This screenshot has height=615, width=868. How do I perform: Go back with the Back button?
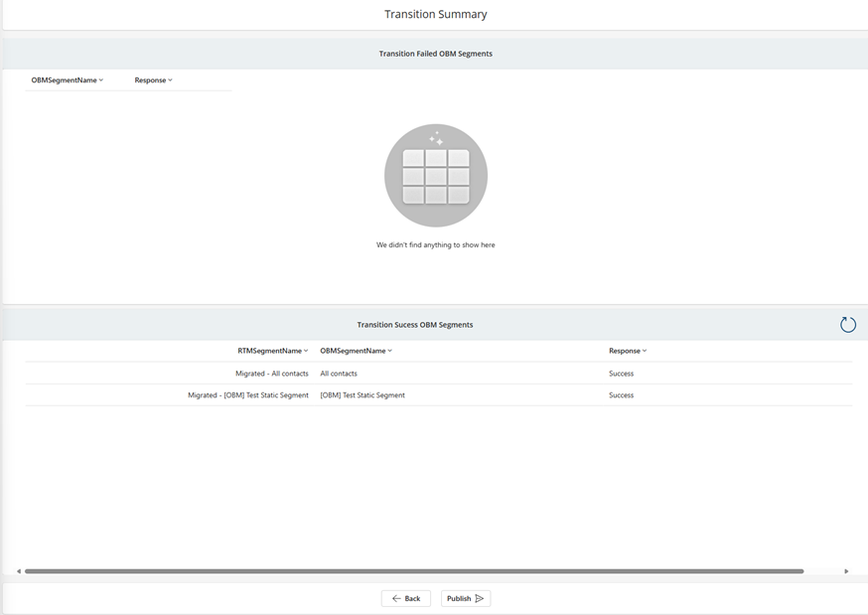(406, 598)
